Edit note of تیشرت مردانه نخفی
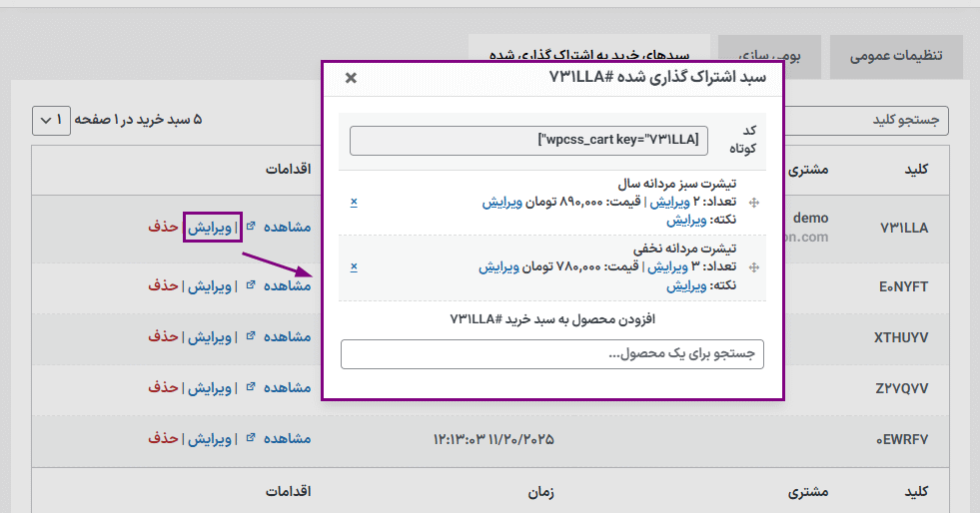The width and height of the screenshot is (980, 513). tap(686, 285)
